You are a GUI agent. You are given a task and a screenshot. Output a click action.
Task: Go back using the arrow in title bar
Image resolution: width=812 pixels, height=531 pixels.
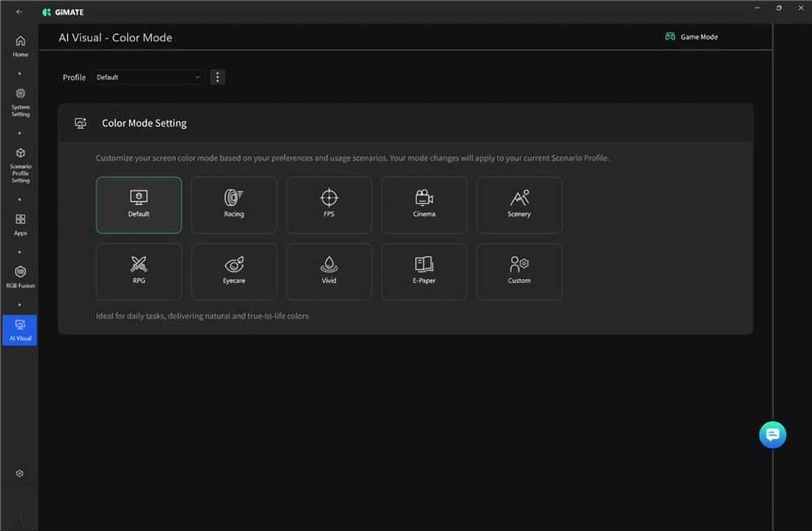coord(19,11)
